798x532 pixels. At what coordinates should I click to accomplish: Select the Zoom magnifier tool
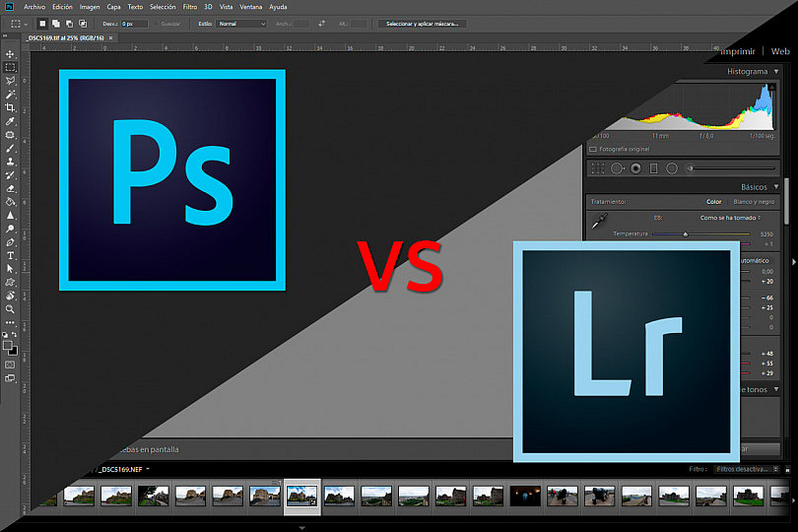[x=10, y=309]
